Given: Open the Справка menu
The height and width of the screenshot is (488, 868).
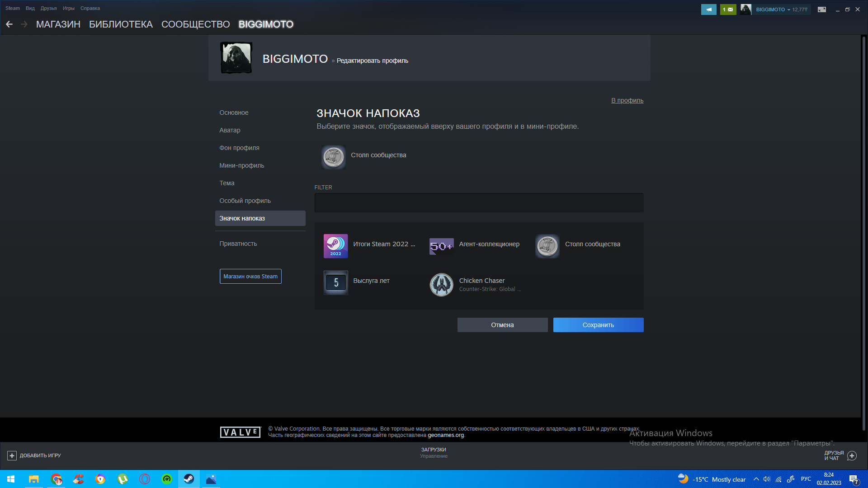Looking at the screenshot, I should 90,8.
